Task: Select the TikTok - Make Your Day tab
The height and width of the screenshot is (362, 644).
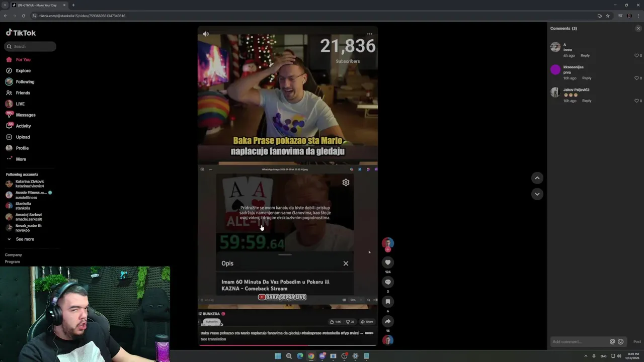Action: coord(38,5)
